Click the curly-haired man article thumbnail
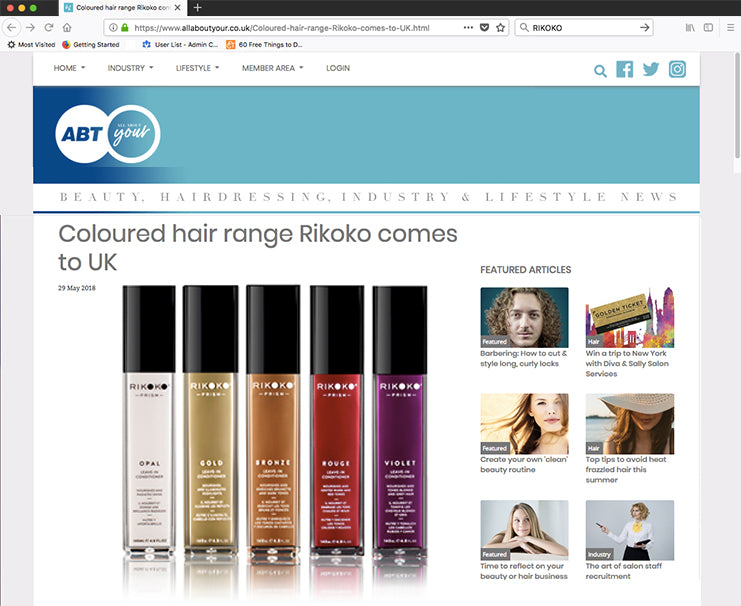Screen dimensions: 741x606 tap(524, 318)
